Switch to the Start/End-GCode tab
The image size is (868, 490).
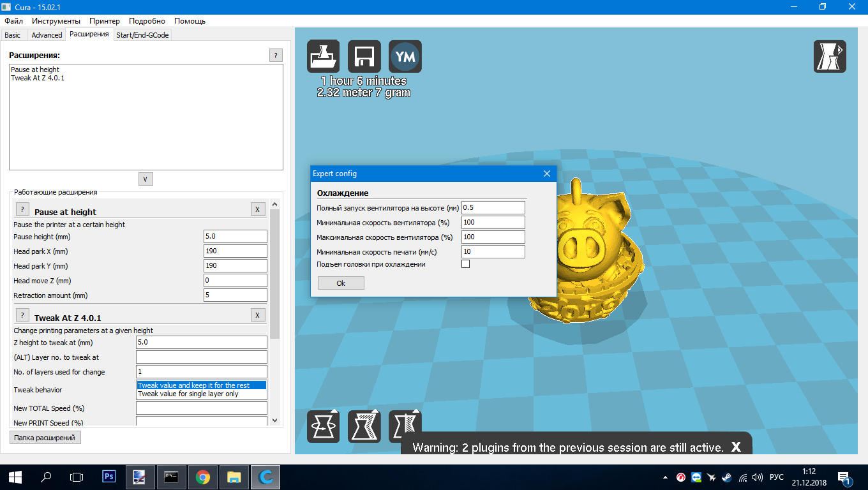(x=142, y=35)
